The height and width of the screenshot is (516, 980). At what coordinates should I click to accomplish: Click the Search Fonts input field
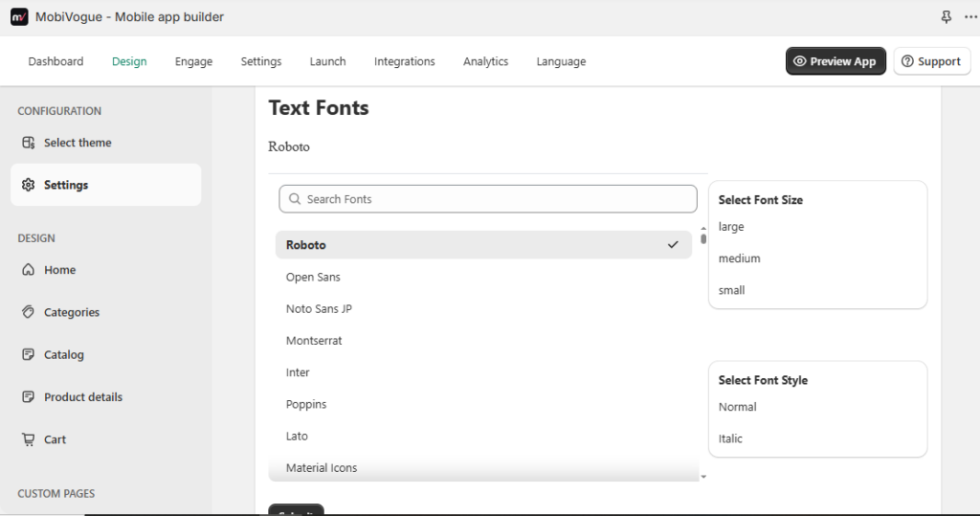point(488,199)
